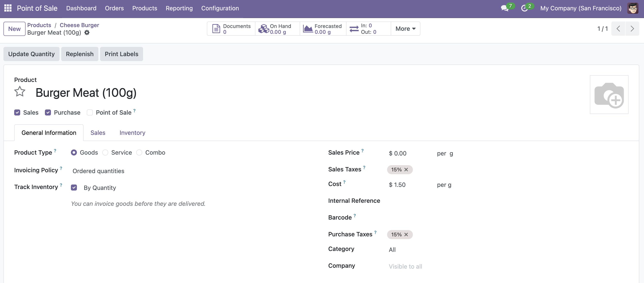
Task: Click the Print Labels button
Action: pyautogui.click(x=122, y=54)
